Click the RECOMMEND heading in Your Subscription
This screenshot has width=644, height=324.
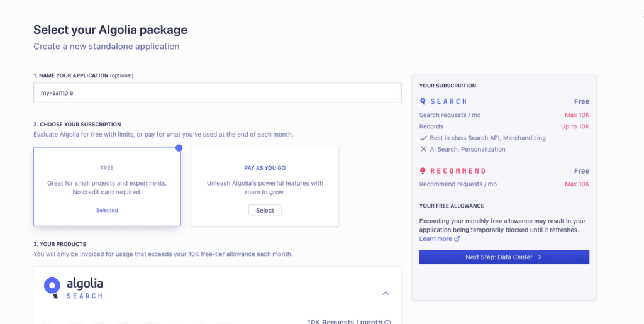click(x=458, y=171)
